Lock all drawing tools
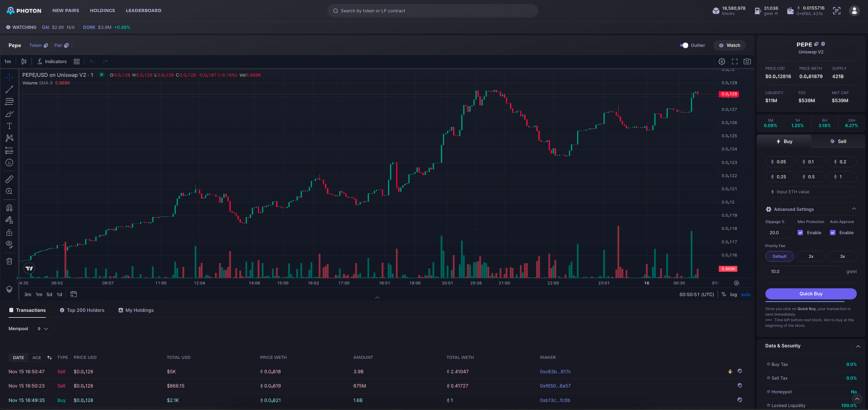The width and height of the screenshot is (868, 410). click(x=9, y=232)
